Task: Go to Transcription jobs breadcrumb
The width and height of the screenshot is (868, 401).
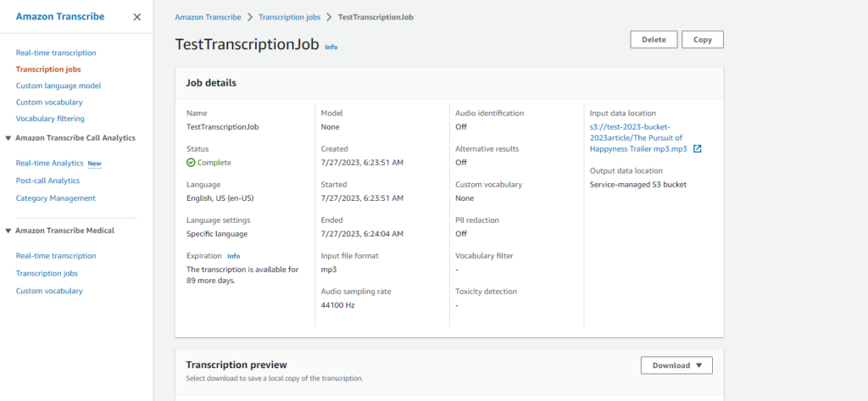Action: [290, 17]
